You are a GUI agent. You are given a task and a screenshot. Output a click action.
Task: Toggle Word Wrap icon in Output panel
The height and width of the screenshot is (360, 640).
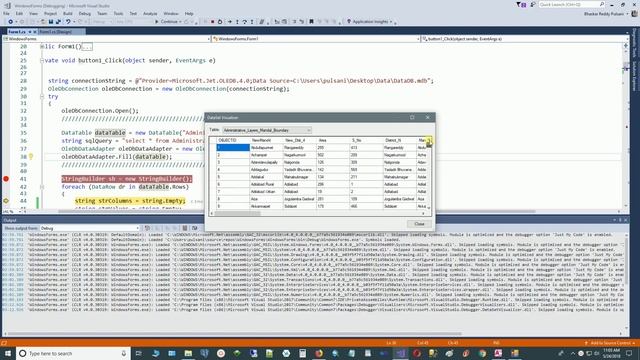pos(195,228)
